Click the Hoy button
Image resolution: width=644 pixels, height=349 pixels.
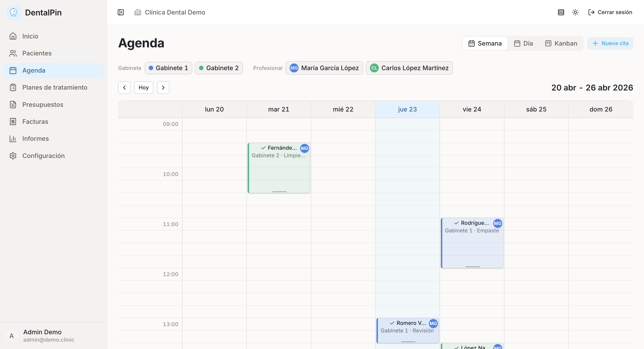click(144, 88)
